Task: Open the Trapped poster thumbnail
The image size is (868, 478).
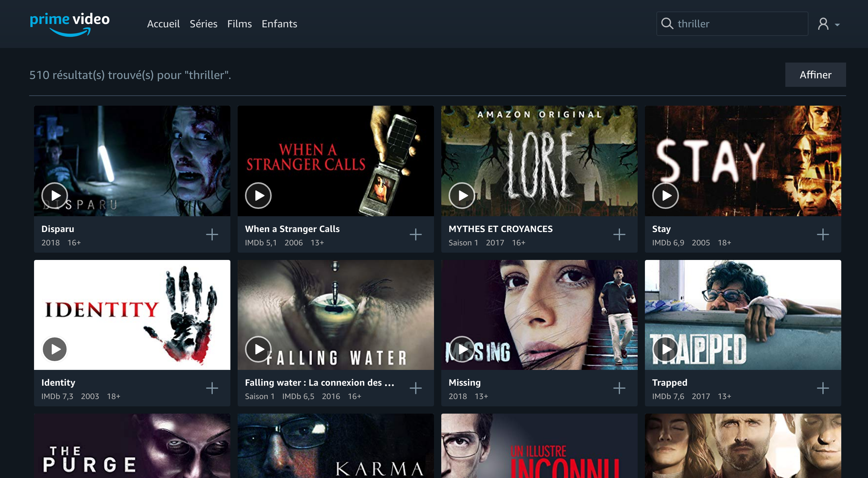Action: (743, 315)
